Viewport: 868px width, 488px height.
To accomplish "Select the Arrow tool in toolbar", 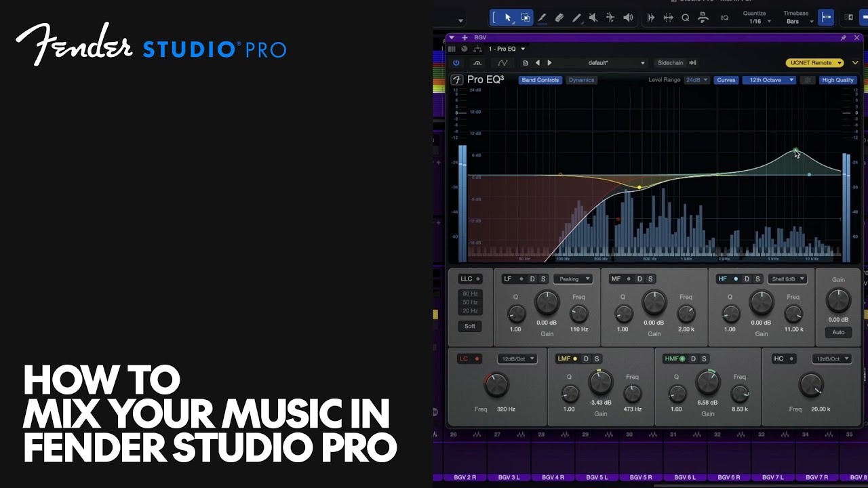I will click(x=508, y=18).
